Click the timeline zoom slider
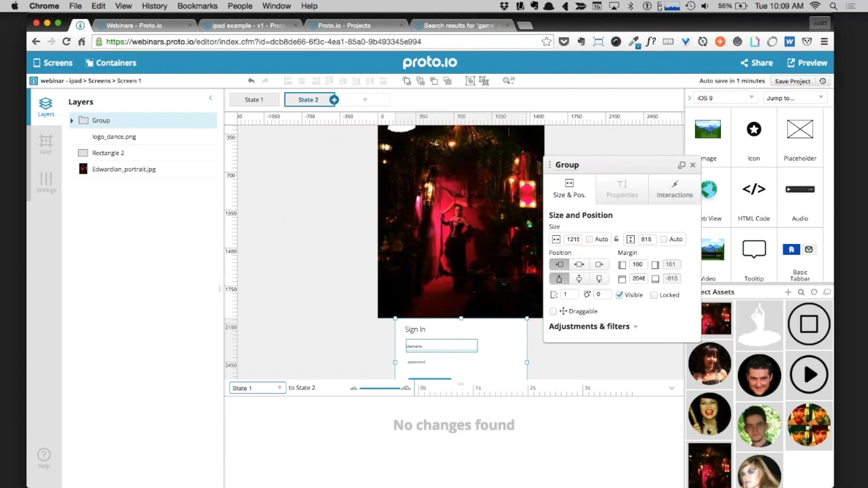The image size is (868, 488). click(380, 388)
